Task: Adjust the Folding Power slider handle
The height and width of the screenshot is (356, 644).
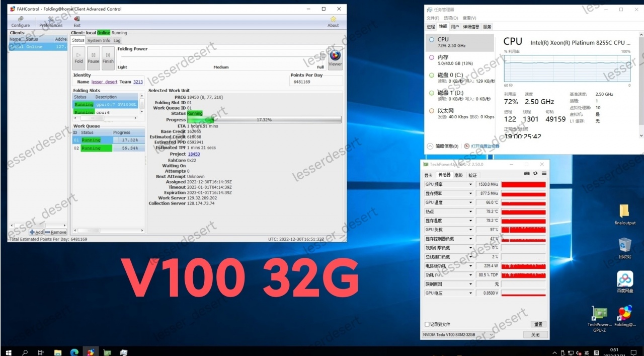Action: [x=323, y=56]
